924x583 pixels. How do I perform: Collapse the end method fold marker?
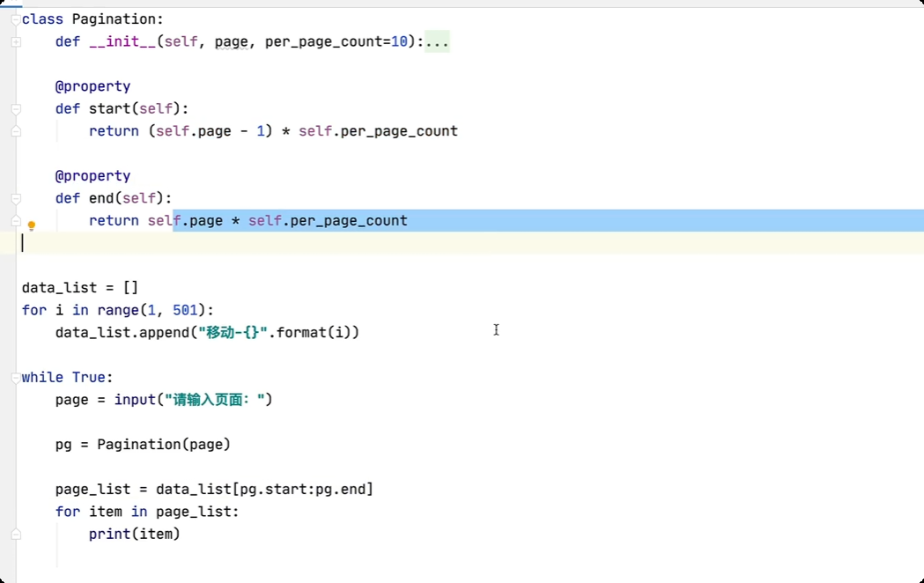[x=16, y=199]
